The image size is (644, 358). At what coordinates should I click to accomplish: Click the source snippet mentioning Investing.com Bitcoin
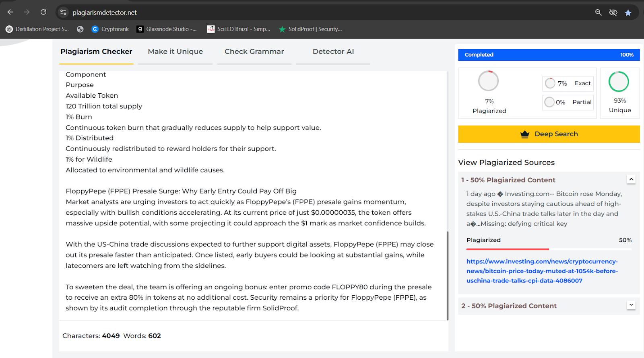pos(545,209)
